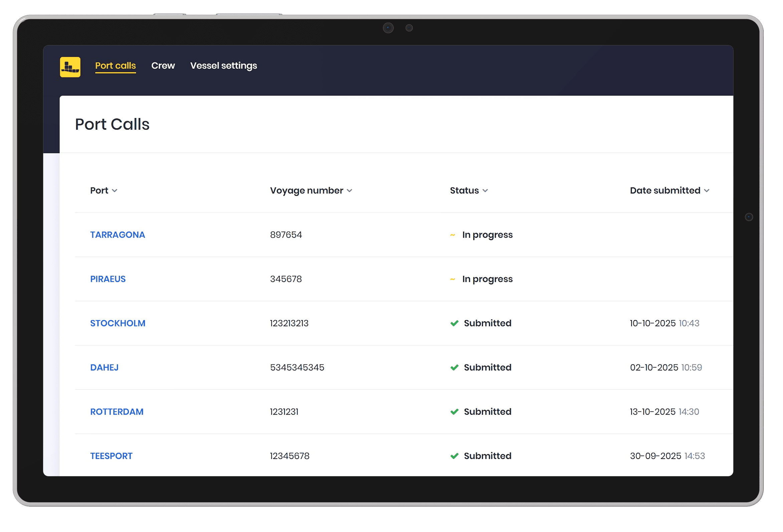The width and height of the screenshot is (783, 532).
Task: Select the Port calls tab
Action: (x=115, y=66)
